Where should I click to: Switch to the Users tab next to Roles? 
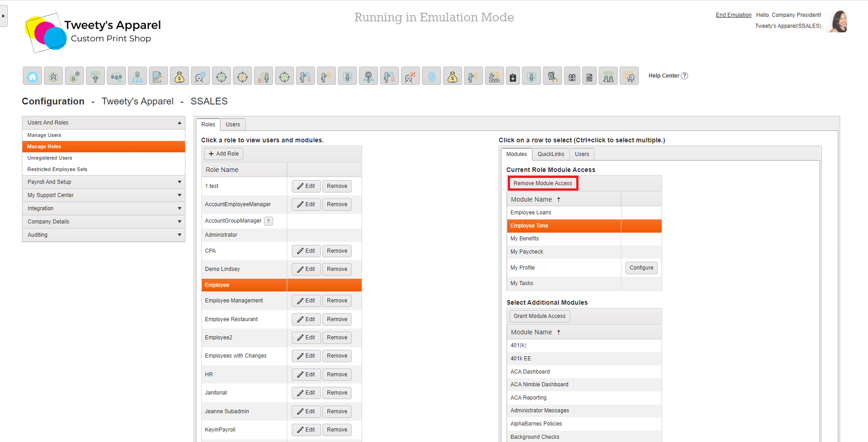click(x=233, y=125)
